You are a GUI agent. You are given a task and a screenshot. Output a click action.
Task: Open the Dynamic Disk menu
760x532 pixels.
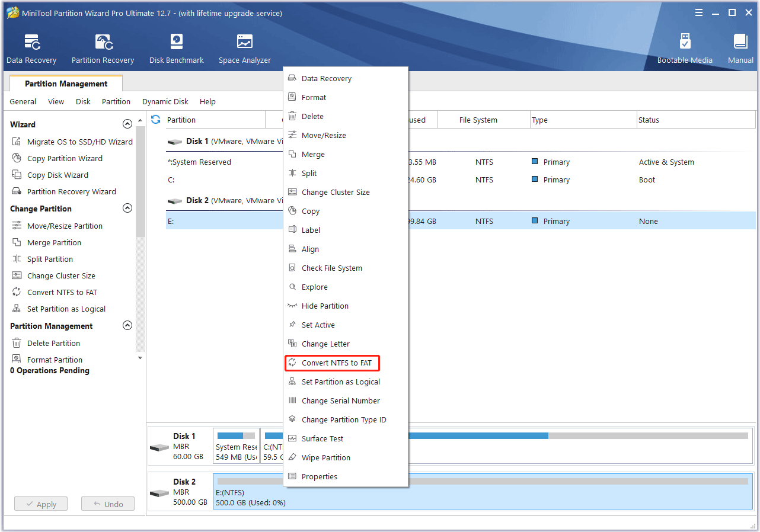[x=165, y=101]
